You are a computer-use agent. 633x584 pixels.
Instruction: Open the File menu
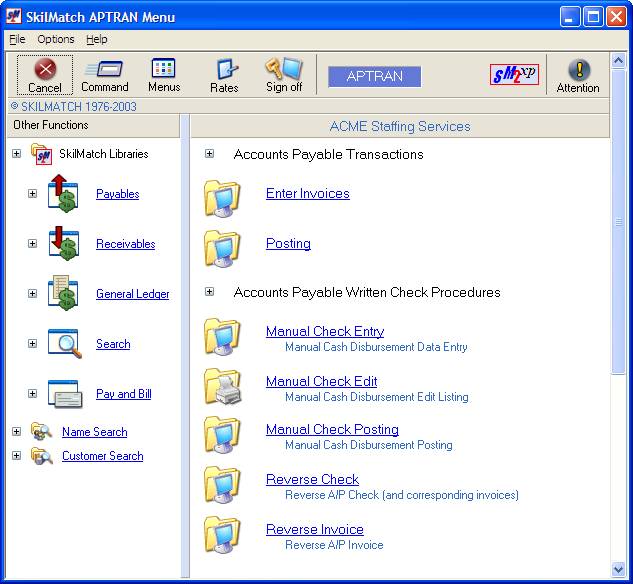click(17, 39)
